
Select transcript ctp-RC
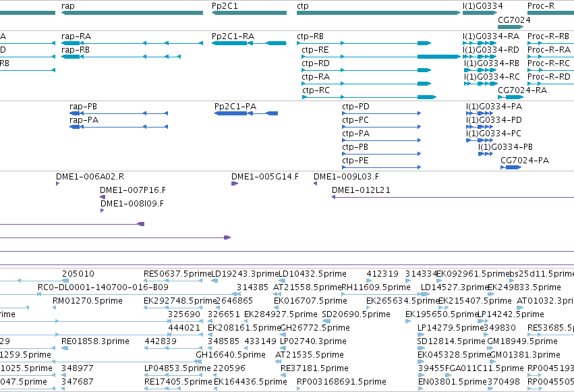[x=316, y=90]
